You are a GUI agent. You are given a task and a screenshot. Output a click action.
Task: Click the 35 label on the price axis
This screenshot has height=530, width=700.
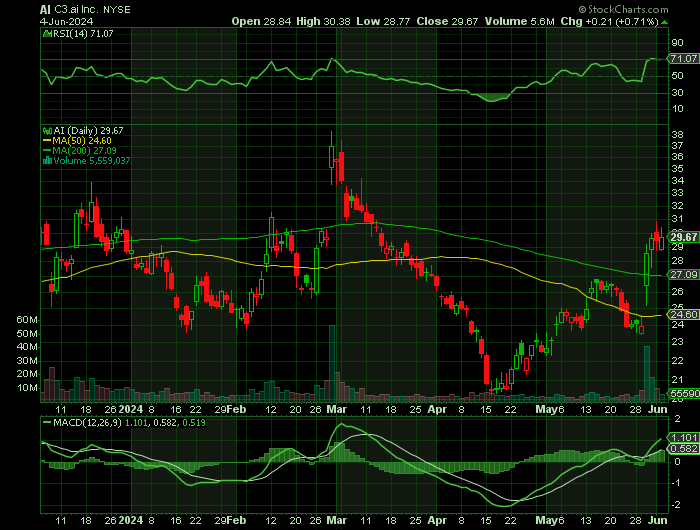tap(677, 168)
